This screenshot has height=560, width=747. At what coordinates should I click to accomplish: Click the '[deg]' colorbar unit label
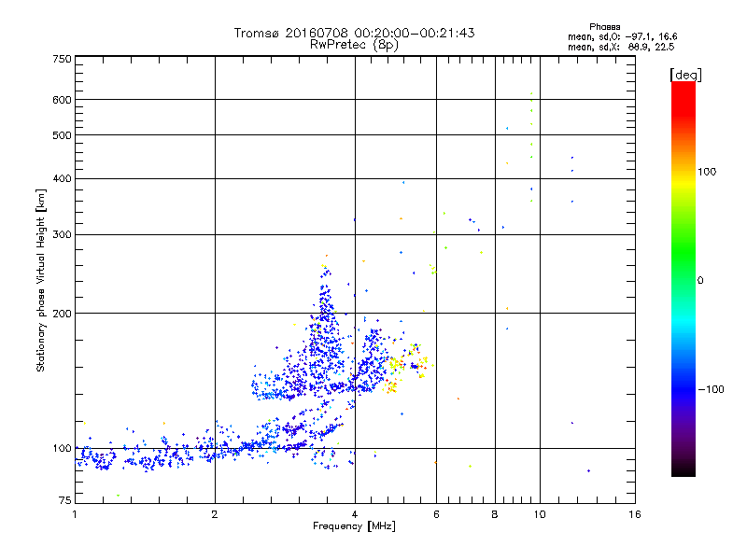click(685, 75)
